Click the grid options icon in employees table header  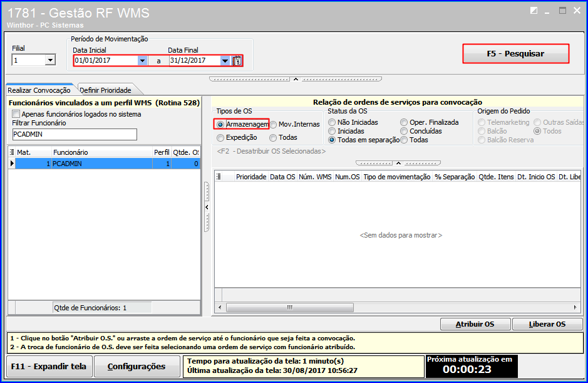pos(12,152)
